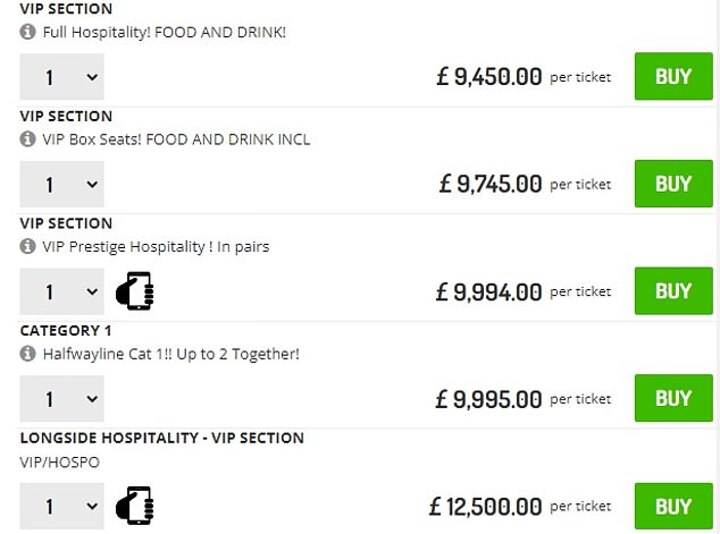The width and height of the screenshot is (720, 534).
Task: Click mobile ticket icon for £12,500.00 listing
Action: tap(135, 506)
